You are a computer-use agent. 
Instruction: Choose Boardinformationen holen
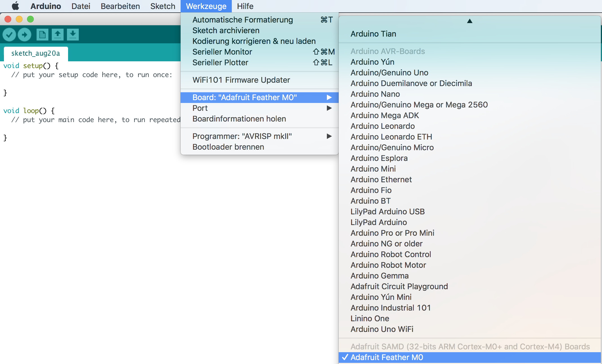(x=259, y=119)
